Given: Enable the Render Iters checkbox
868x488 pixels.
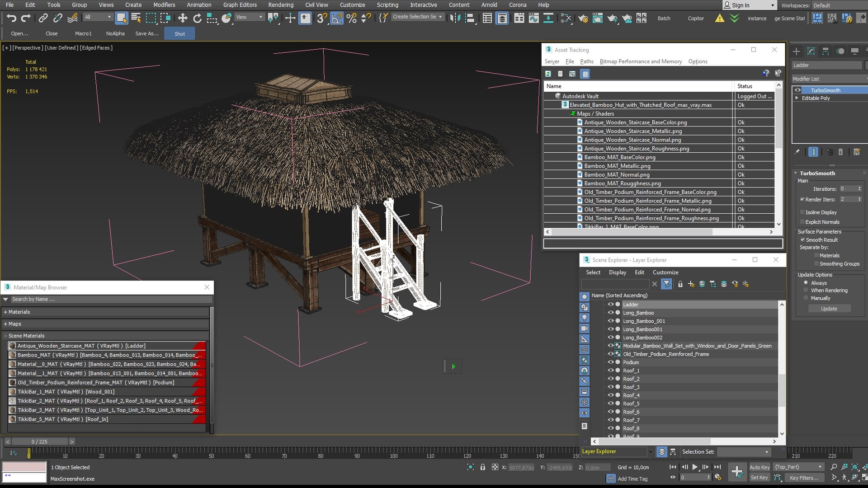Looking at the screenshot, I should 802,199.
